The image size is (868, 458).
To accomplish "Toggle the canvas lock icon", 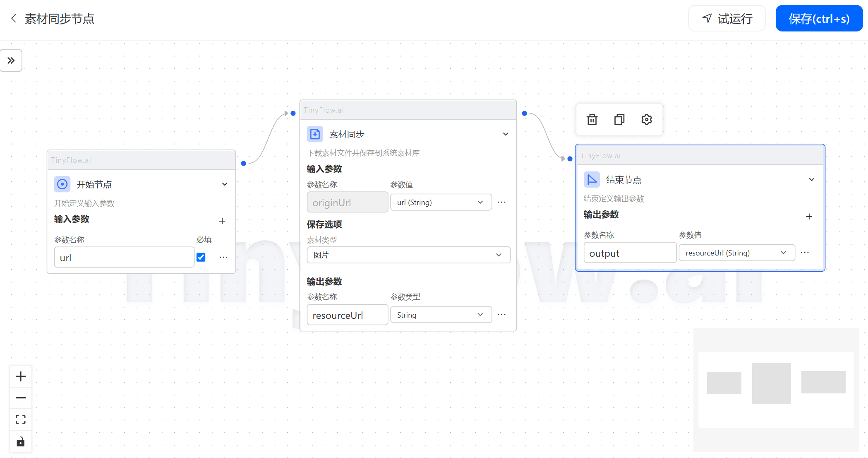I will [x=21, y=441].
